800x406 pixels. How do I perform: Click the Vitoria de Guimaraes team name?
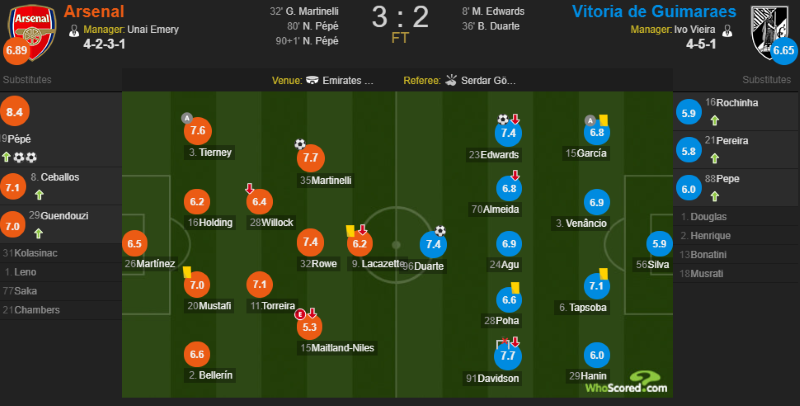pos(654,11)
